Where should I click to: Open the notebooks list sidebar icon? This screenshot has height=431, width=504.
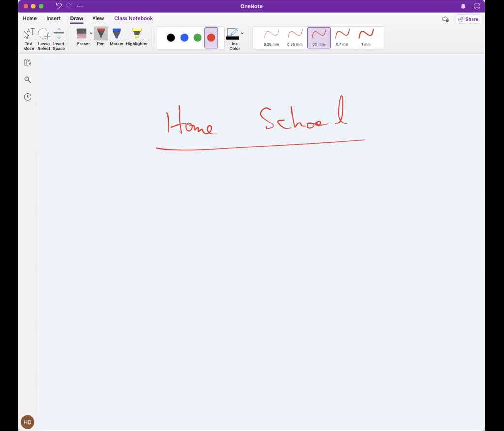coord(28,62)
